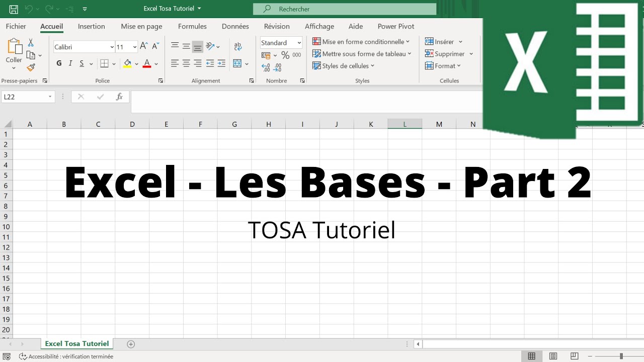The image size is (644, 362).
Task: Align cell text right
Action: [x=198, y=63]
